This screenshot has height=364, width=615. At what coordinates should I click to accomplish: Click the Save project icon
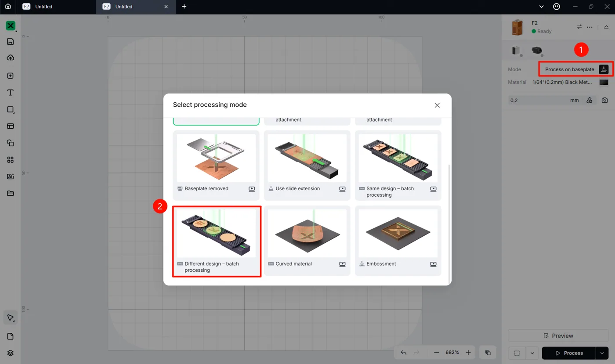pos(11,42)
